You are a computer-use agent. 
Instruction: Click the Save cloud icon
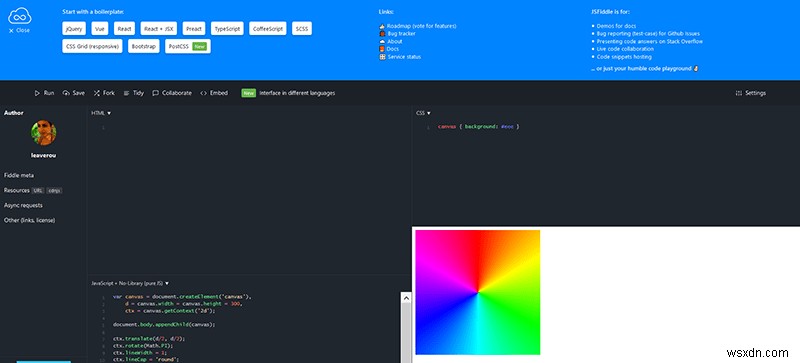pos(66,93)
